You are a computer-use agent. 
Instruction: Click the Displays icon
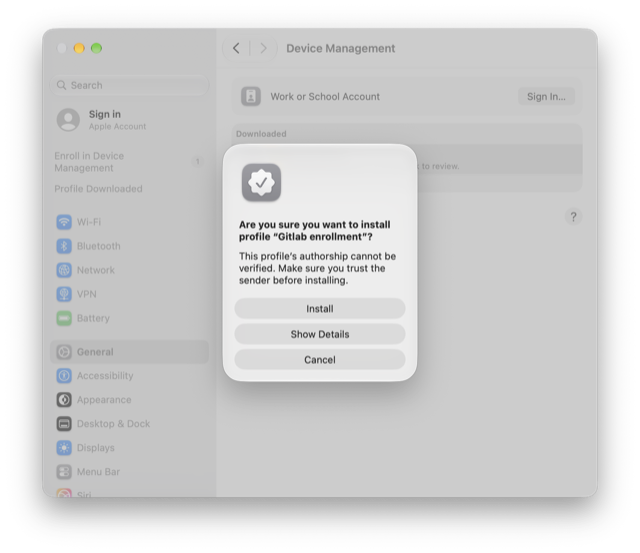point(64,448)
